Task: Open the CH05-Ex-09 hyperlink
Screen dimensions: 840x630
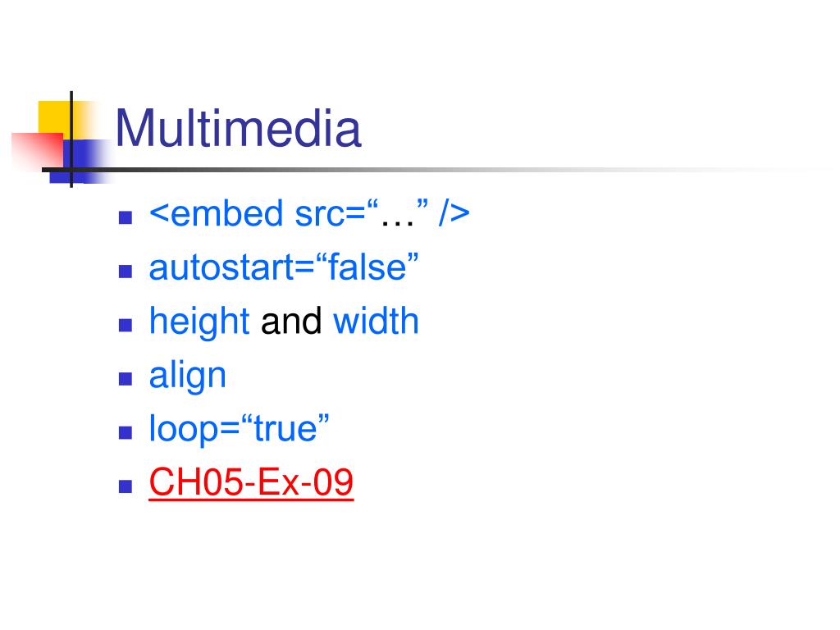Action: [251, 482]
